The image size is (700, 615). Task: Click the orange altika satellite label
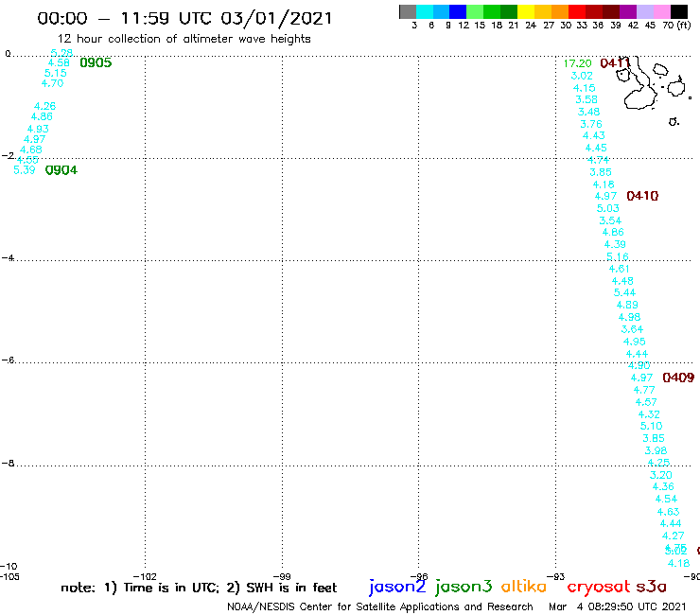tap(524, 586)
